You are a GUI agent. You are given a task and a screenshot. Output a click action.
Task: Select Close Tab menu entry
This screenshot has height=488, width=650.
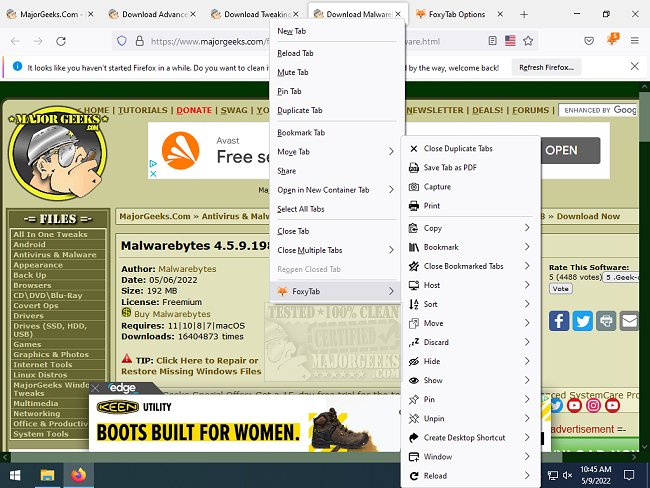point(335,231)
